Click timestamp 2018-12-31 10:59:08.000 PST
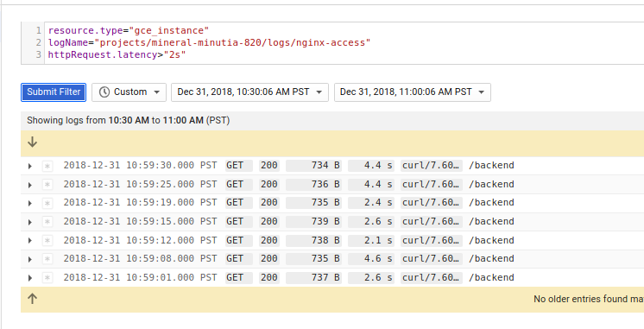This screenshot has width=644, height=329. click(140, 259)
